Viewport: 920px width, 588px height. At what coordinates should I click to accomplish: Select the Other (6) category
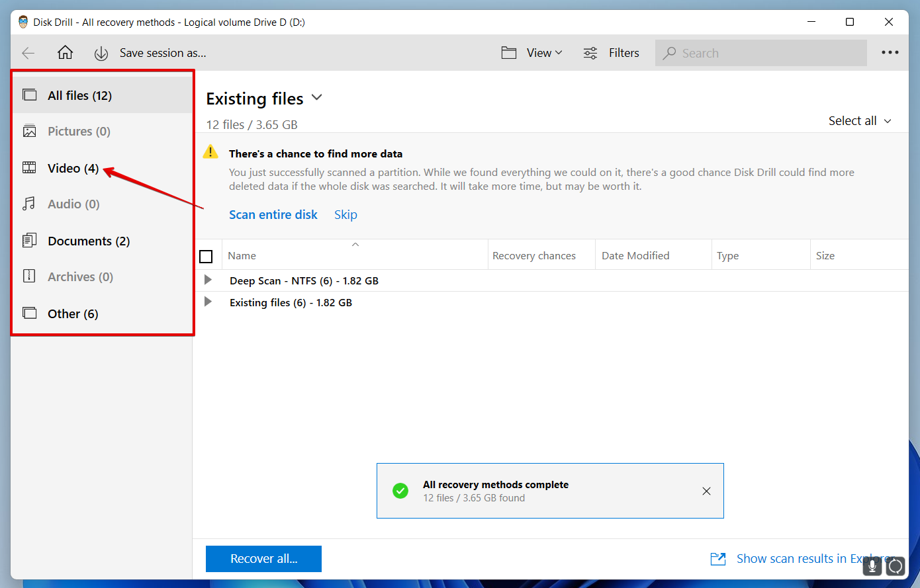103,314
